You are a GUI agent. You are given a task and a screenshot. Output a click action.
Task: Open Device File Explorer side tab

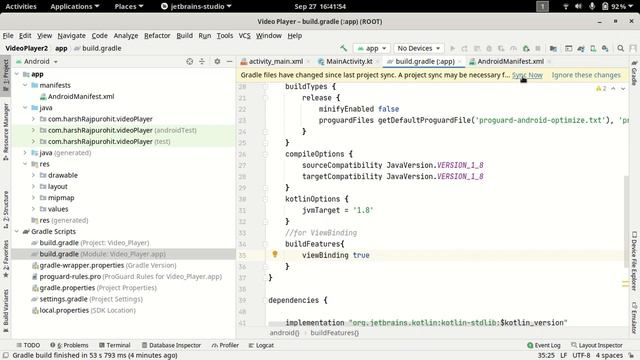pyautogui.click(x=634, y=261)
